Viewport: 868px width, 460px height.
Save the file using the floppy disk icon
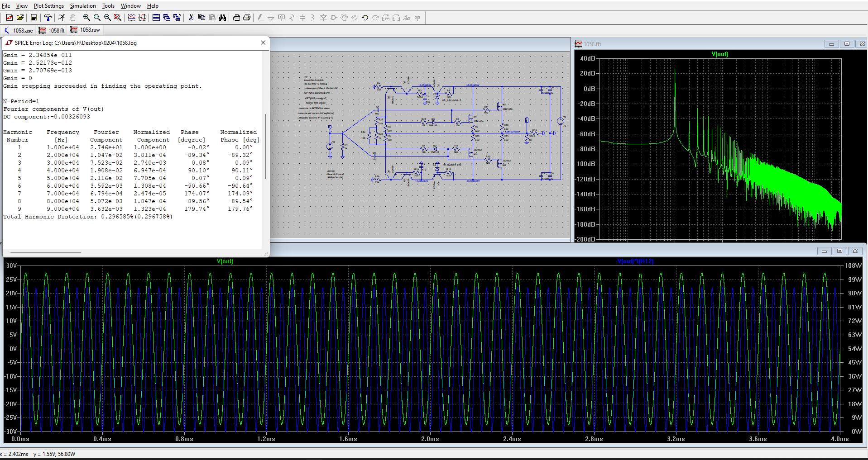pos(34,18)
